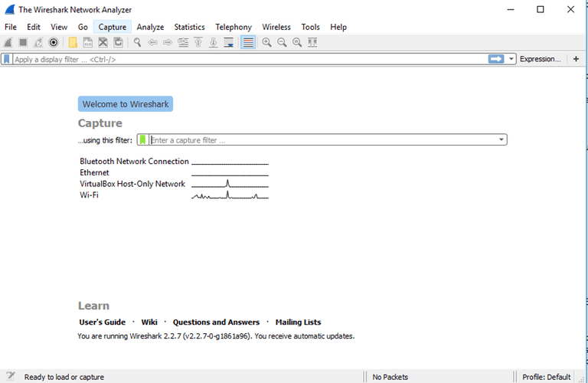Click No Packets status bar text
Image resolution: width=588 pixels, height=383 pixels.
pos(390,377)
